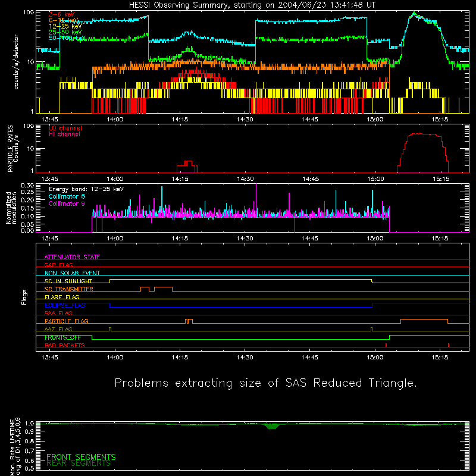Screen dimensions: 476x476
Task: Select the Collimator 8 legend label
Action: 67,196
